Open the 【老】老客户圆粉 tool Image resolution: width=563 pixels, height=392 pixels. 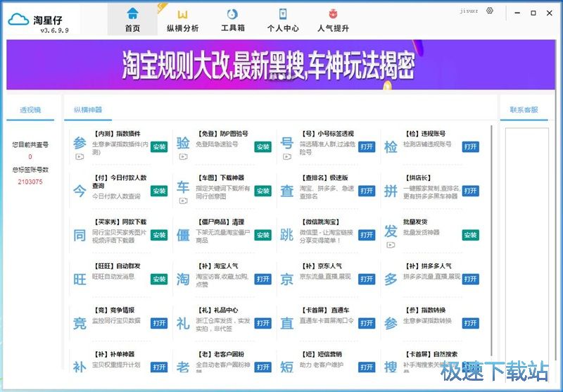coord(262,367)
